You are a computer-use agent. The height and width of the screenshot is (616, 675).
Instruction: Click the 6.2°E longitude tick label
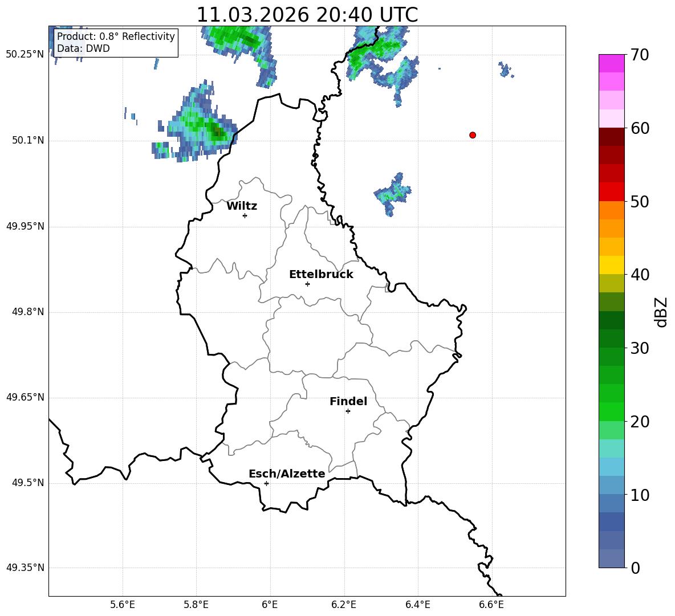tap(344, 604)
